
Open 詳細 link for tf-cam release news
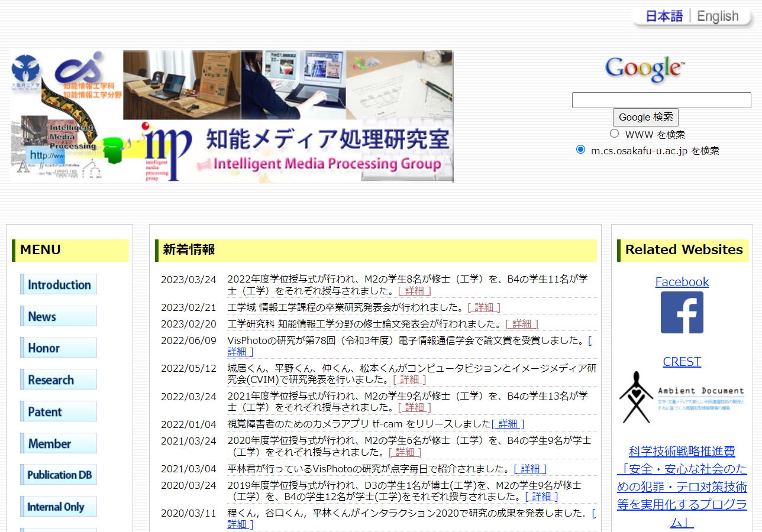[508, 424]
